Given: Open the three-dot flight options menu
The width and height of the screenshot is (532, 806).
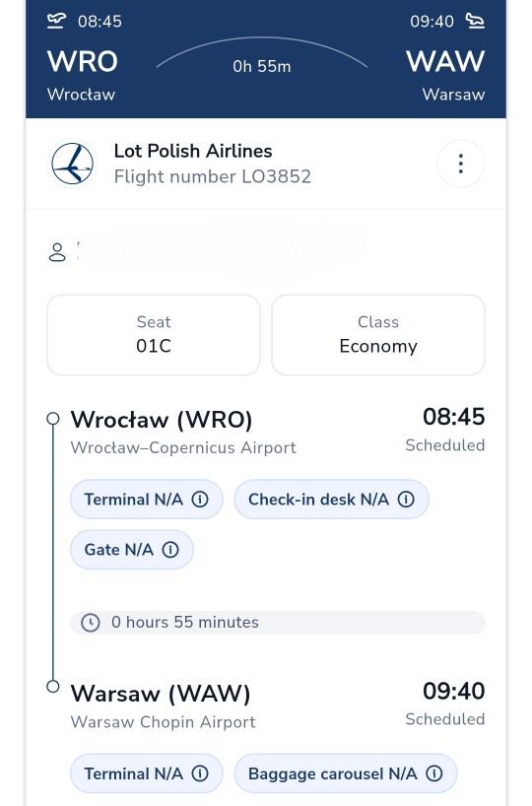Looking at the screenshot, I should pos(460,164).
